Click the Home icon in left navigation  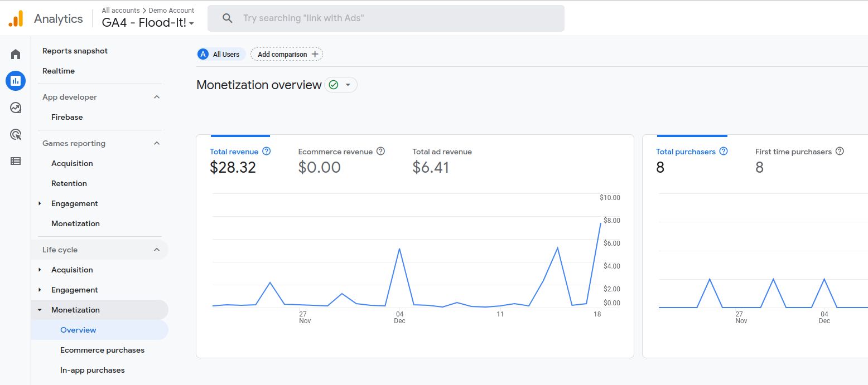pyautogui.click(x=15, y=54)
